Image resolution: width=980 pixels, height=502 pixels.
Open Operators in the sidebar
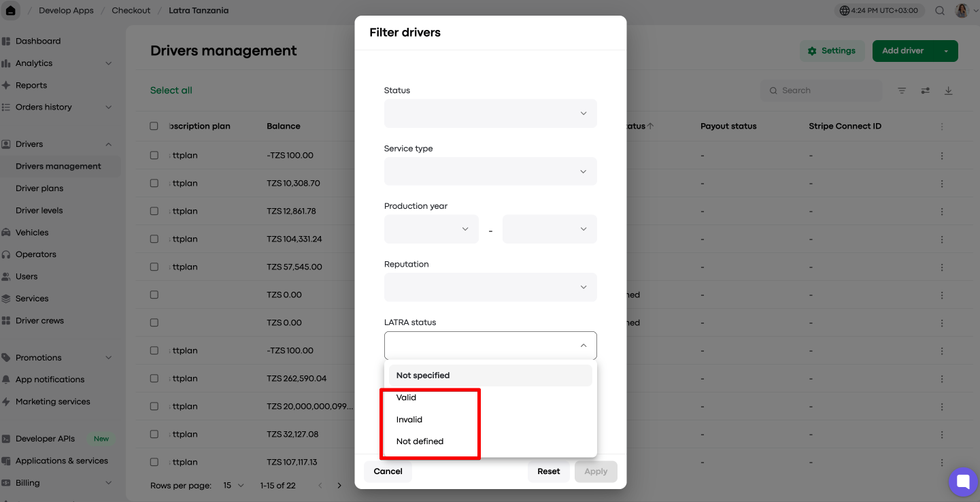pos(36,254)
